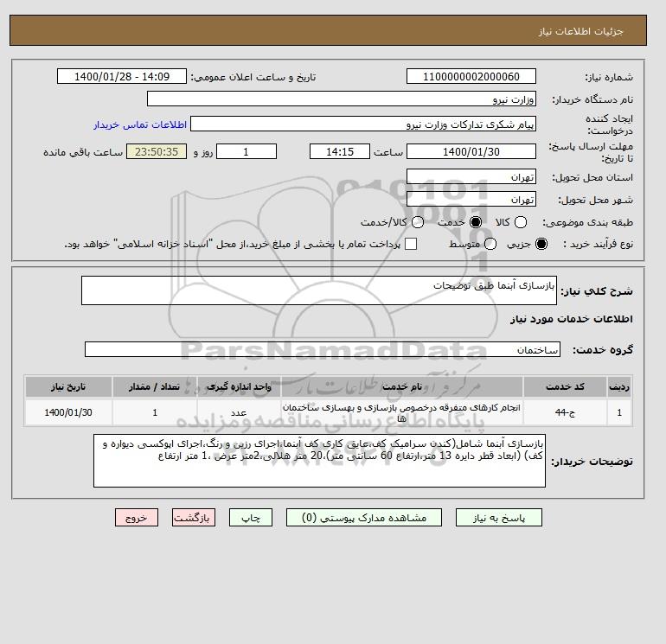The image size is (666, 644).
Task: Click the شماره نیاز label
Action: coord(609,77)
